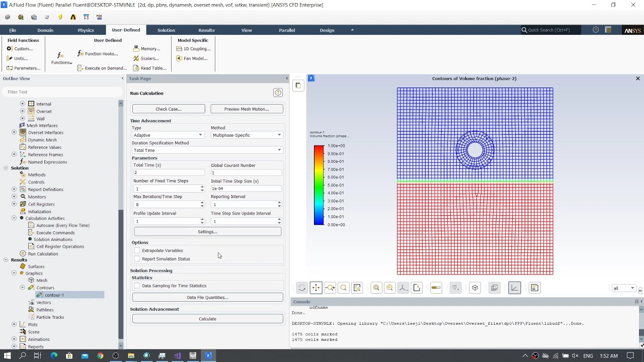This screenshot has height=362, width=644.
Task: Switch to the Results ribbon tab
Action: [x=206, y=30]
